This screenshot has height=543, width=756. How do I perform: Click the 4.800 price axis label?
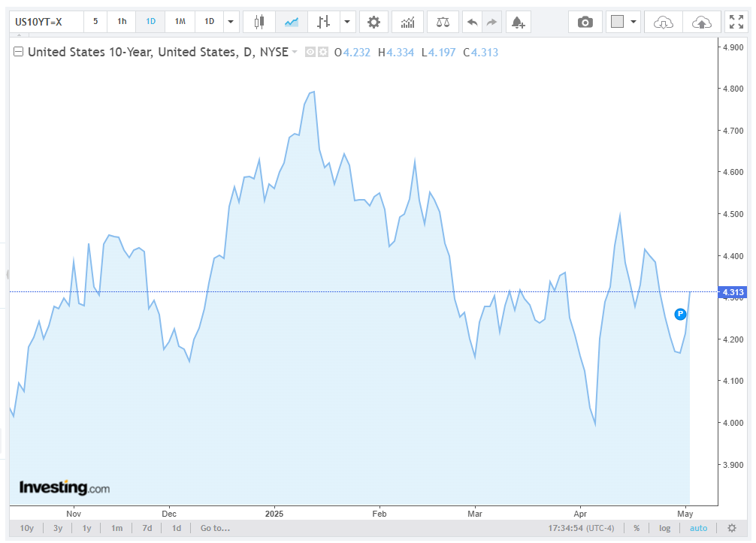point(733,89)
